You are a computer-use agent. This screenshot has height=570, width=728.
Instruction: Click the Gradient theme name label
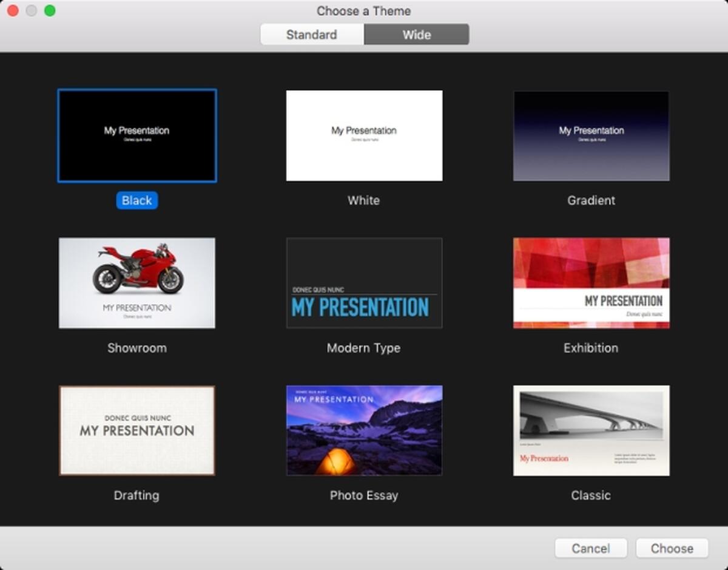[x=591, y=200]
